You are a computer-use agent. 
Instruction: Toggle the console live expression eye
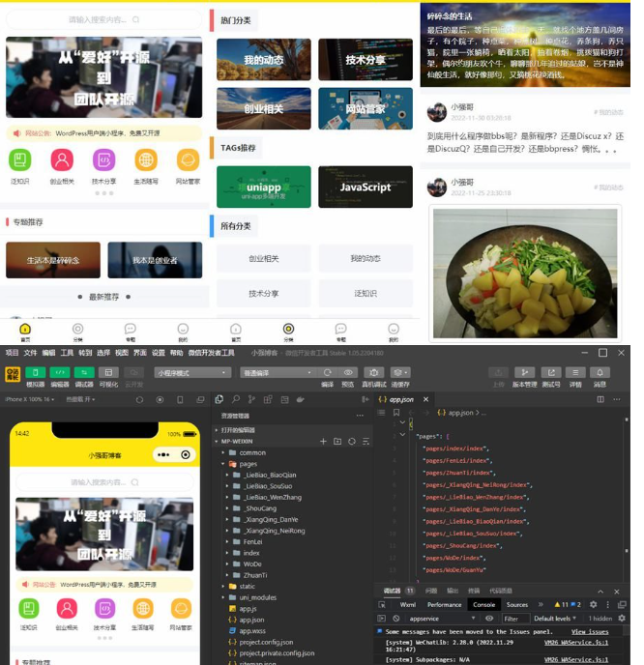point(488,619)
